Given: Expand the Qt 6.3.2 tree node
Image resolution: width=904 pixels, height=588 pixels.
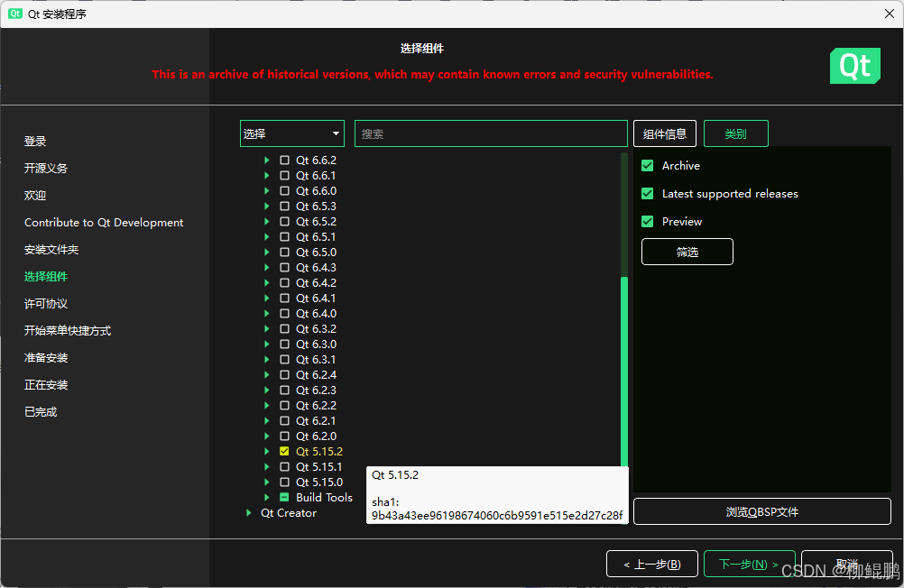Looking at the screenshot, I should pos(266,328).
